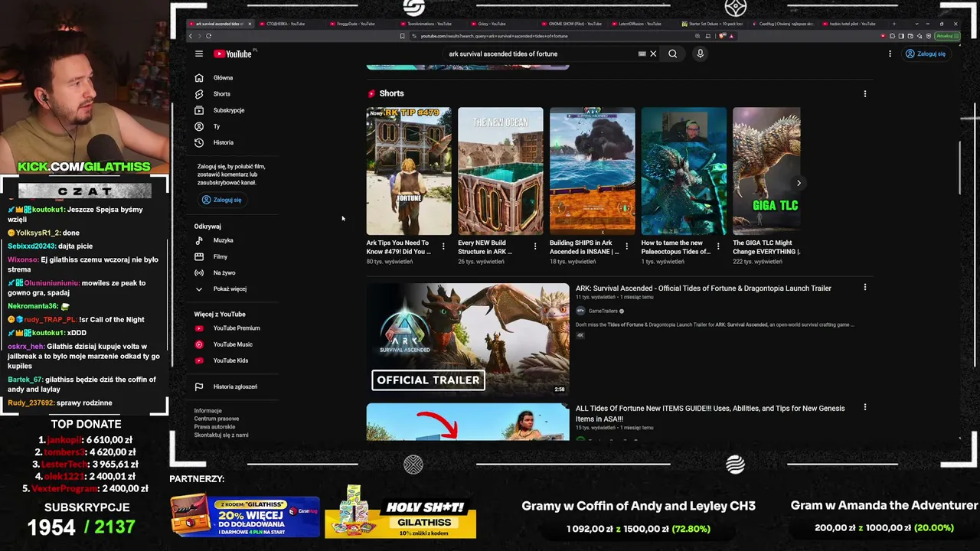Click Zaloguj się button in top right
980x551 pixels.
point(925,54)
